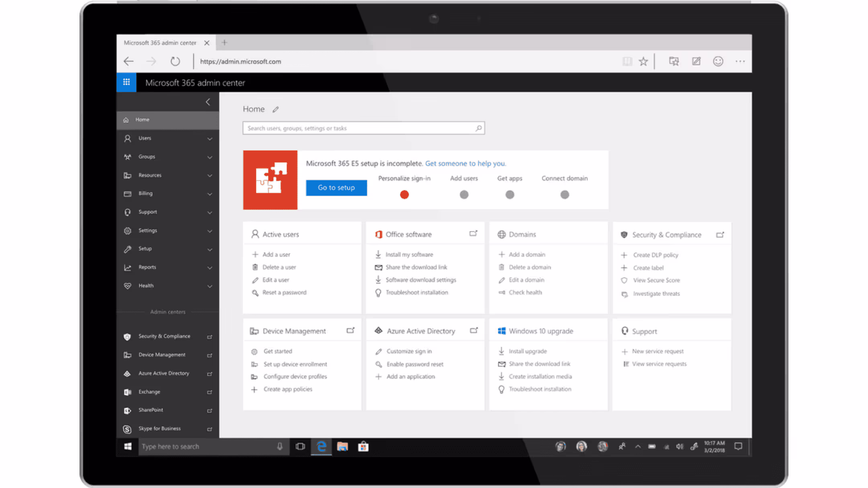Image resolution: width=868 pixels, height=488 pixels.
Task: Click the edit pencil next to Home
Action: [276, 109]
